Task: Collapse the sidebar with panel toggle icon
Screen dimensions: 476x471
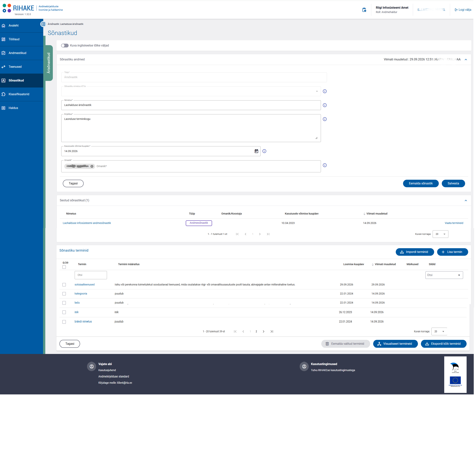Action: [x=43, y=24]
